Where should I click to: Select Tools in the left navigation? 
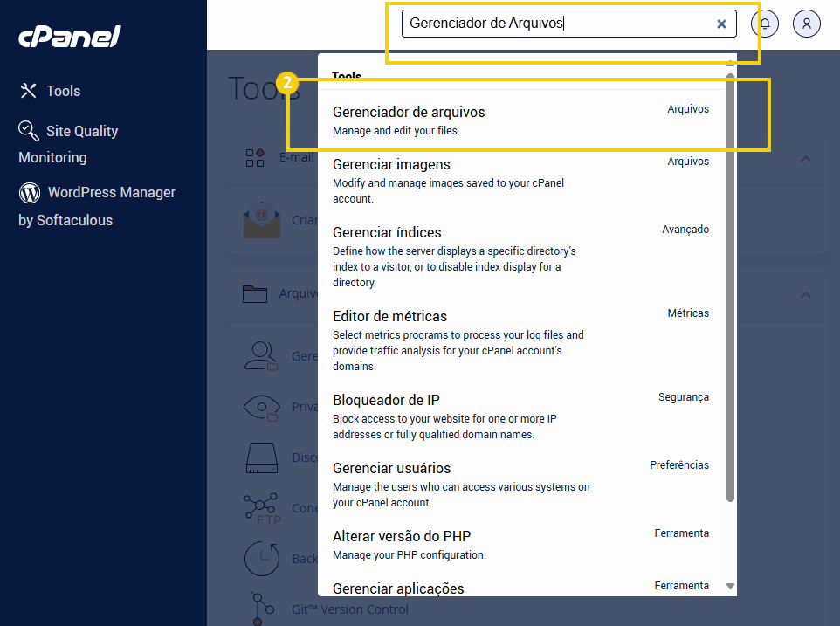point(61,90)
